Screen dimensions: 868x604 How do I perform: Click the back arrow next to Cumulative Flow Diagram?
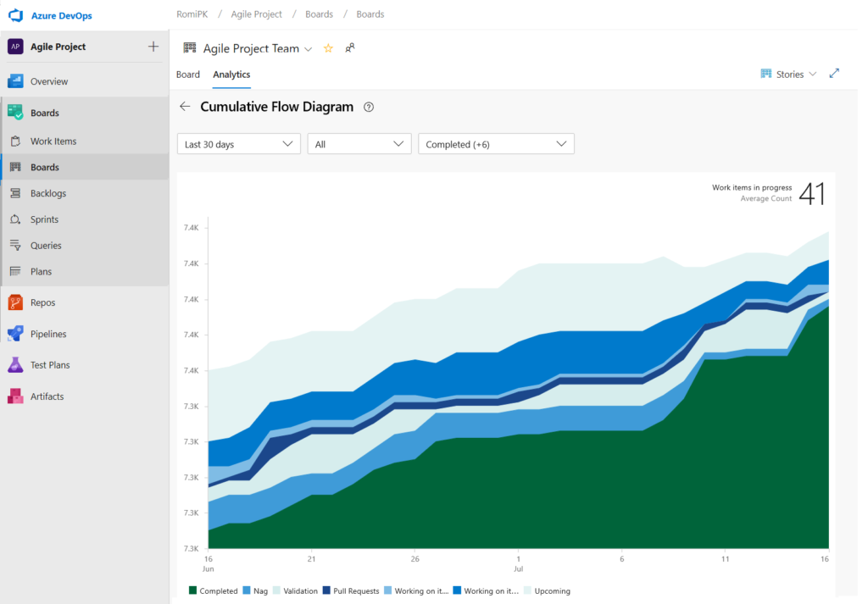185,107
